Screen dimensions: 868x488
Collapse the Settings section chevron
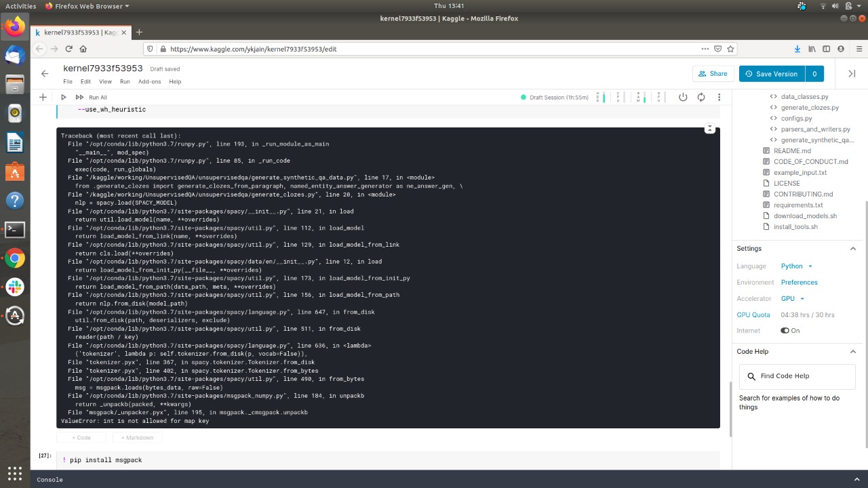(852, 248)
